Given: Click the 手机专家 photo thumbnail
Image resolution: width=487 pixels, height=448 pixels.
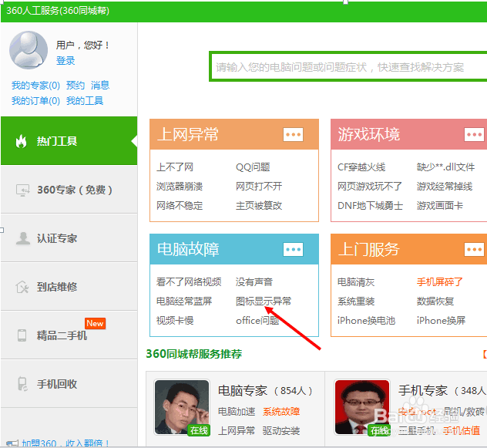Looking at the screenshot, I should point(362,407).
